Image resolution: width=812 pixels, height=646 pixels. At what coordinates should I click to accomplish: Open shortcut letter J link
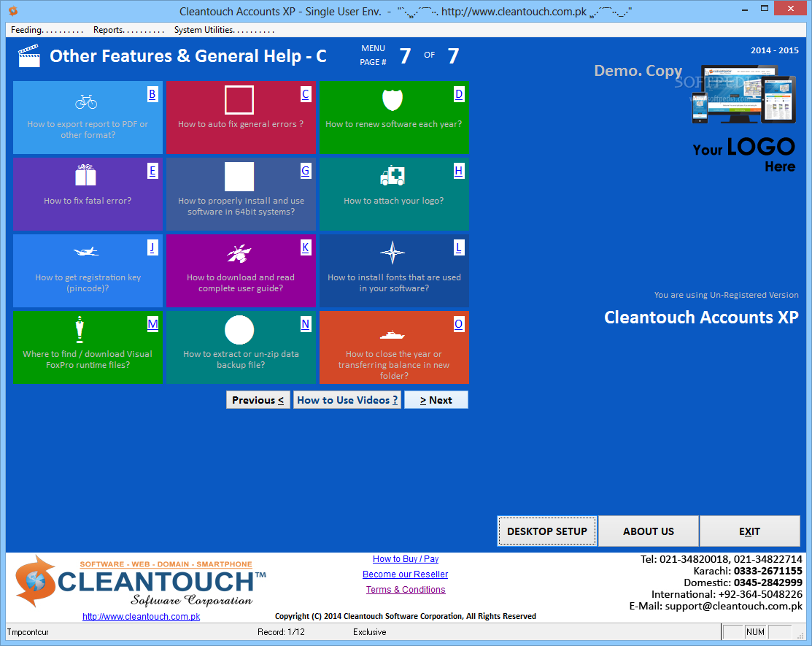pos(152,247)
